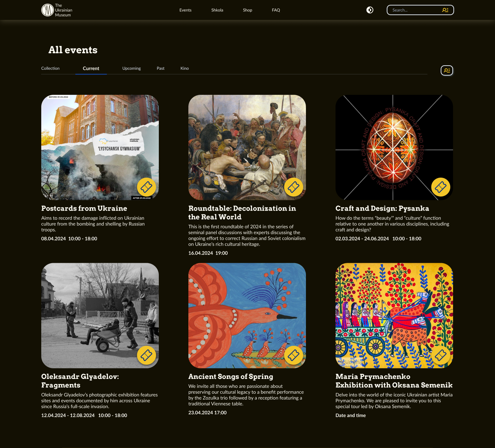Click ticket icon on Roundtable Decolonization card

point(294,187)
